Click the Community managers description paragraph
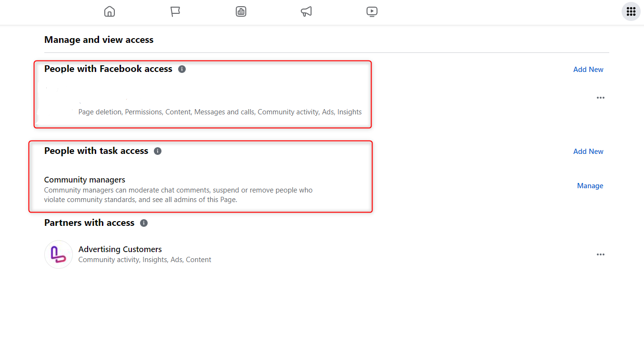Viewport: 644px width, 355px height. 179,195
